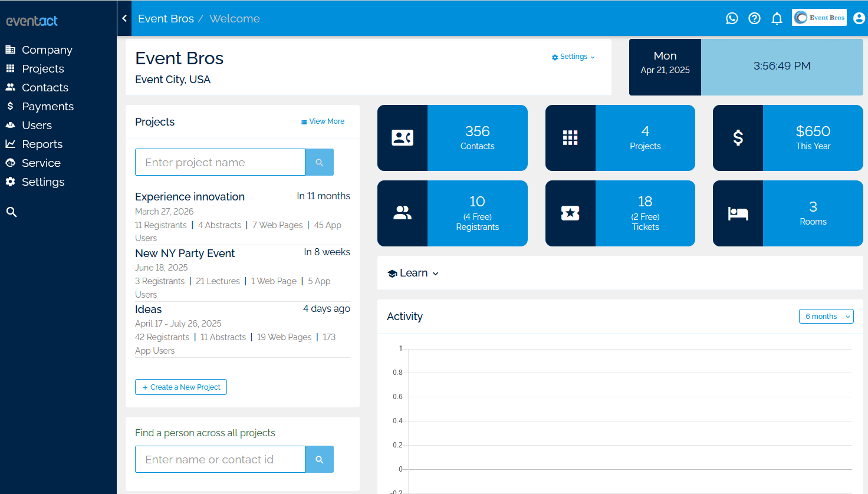Click the clock showing 3:56:49 PM
Viewport: 868px width, 494px height.
(x=782, y=66)
